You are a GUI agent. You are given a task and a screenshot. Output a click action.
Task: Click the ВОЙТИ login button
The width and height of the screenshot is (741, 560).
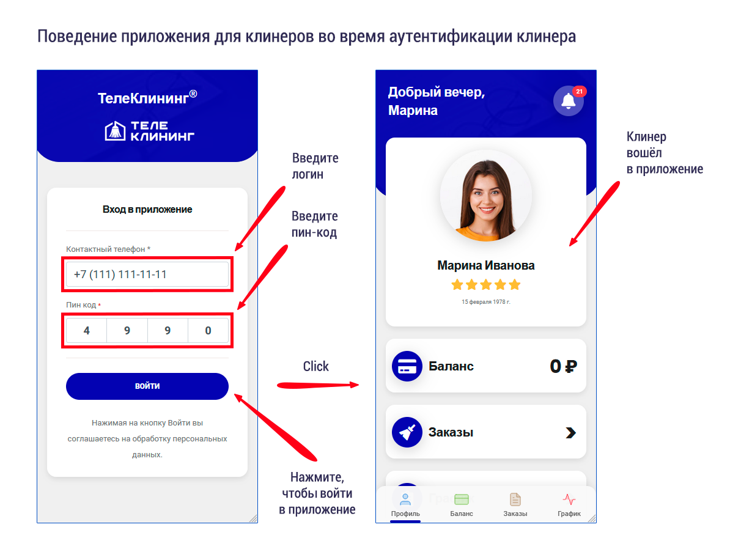click(147, 386)
